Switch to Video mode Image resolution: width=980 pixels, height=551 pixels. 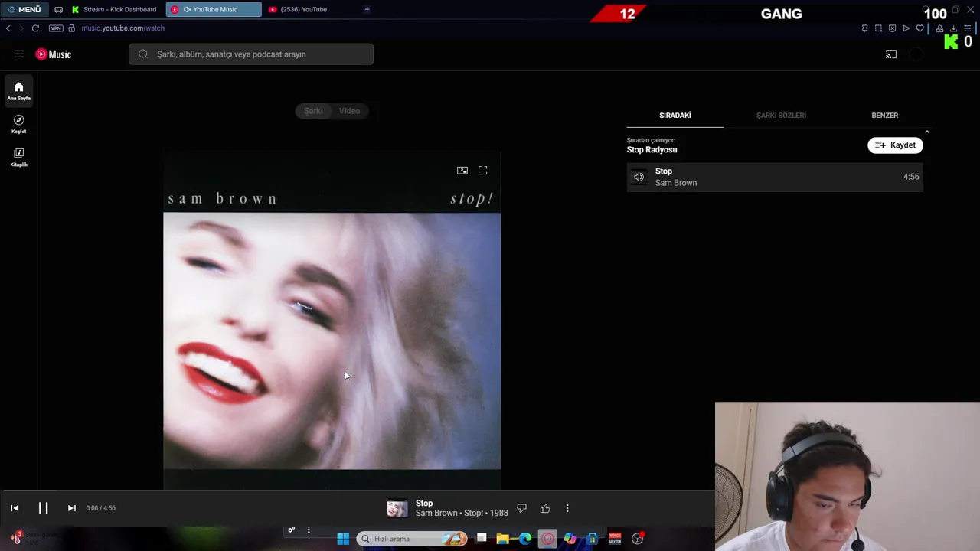[x=349, y=111]
